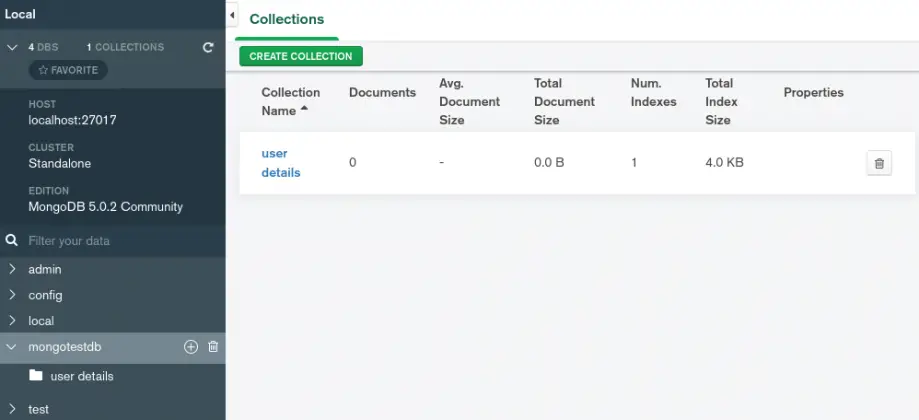Click the Documents column header
Screen dimensions: 919x420
382,93
